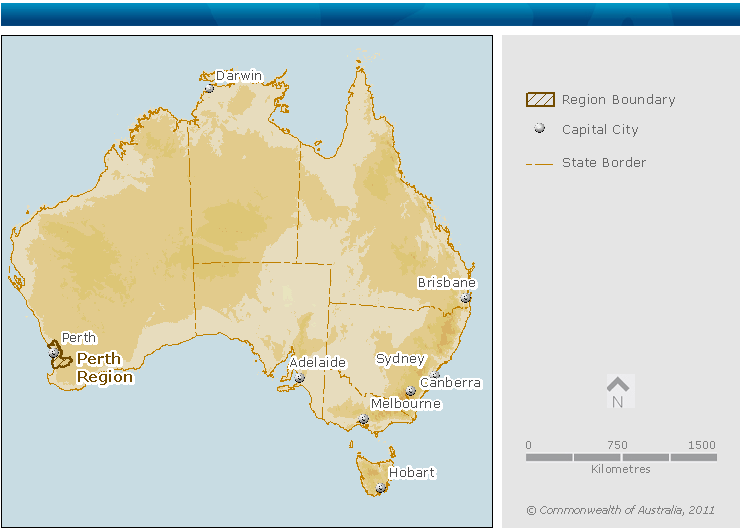
Task: Click the 'Capital City' legend text
Action: (600, 129)
